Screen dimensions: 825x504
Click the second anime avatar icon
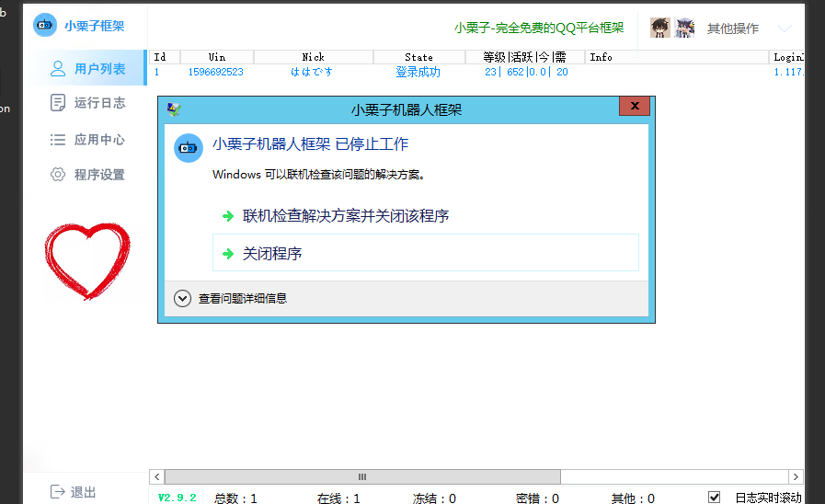pos(685,28)
